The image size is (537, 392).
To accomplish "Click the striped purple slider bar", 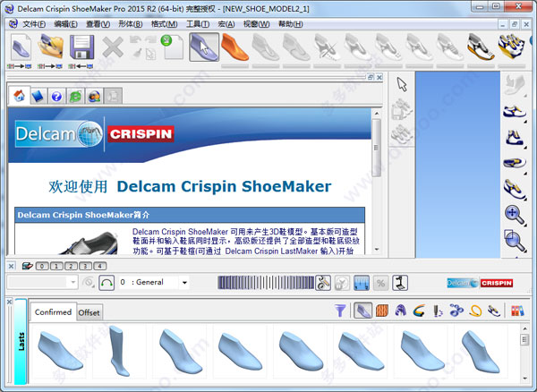I will pos(266,283).
